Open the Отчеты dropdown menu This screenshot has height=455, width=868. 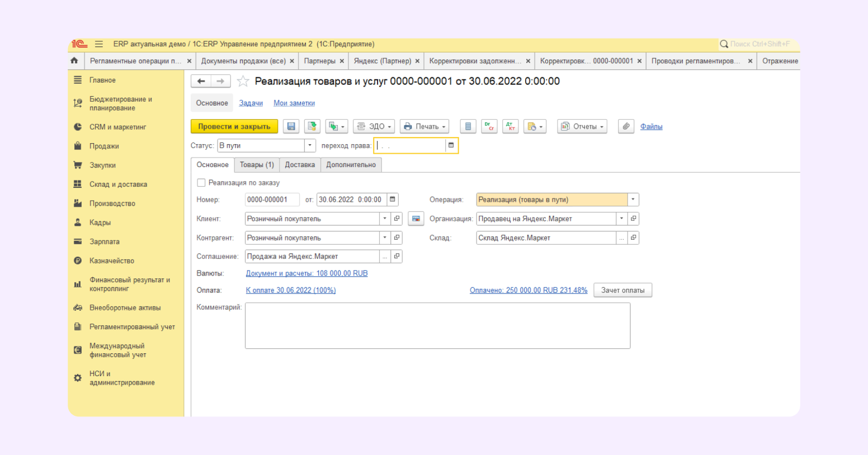[x=582, y=126]
